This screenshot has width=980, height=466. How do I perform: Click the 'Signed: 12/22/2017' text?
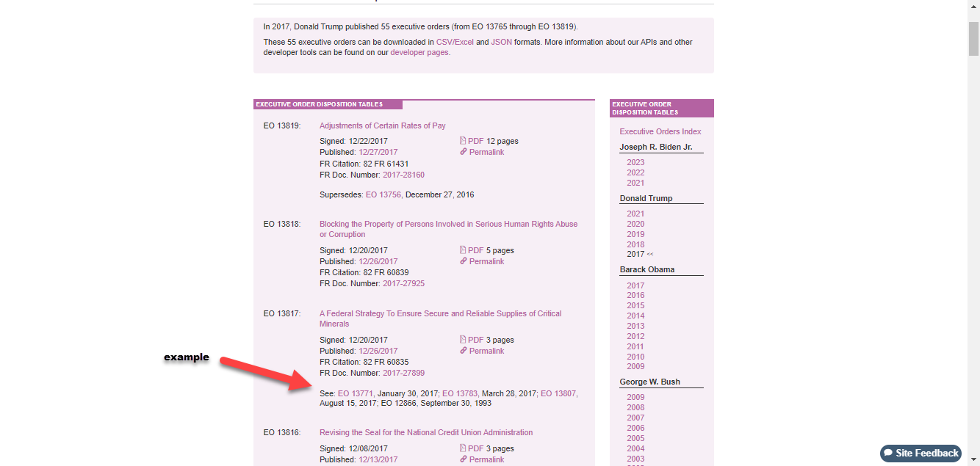pyautogui.click(x=353, y=141)
